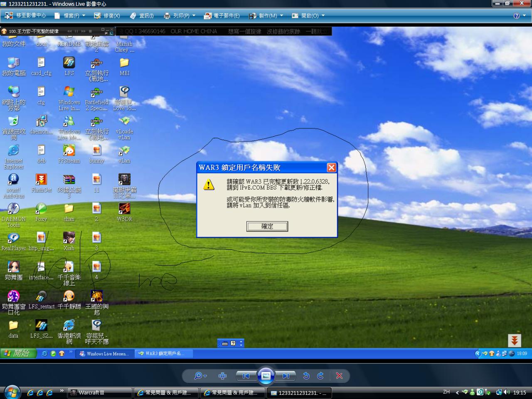Viewport: 532px width, 399px height.
Task: Click the fit-to-window actual size icon
Action: tap(223, 376)
